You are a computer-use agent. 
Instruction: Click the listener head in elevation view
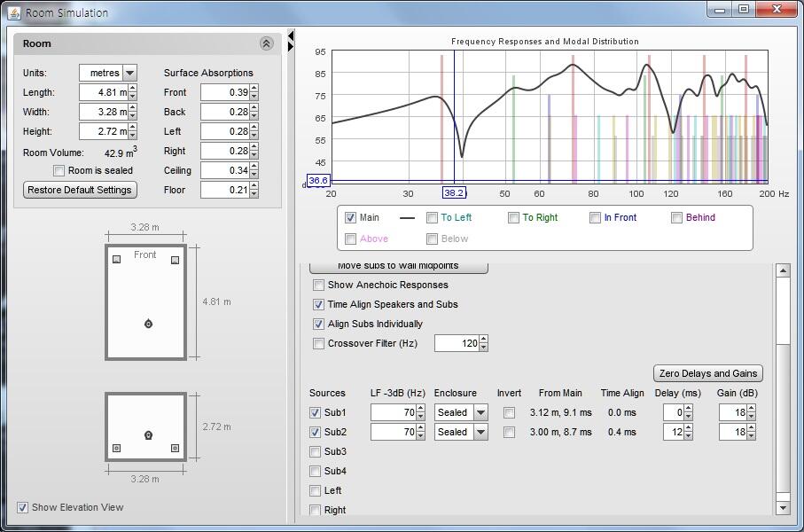tap(148, 435)
